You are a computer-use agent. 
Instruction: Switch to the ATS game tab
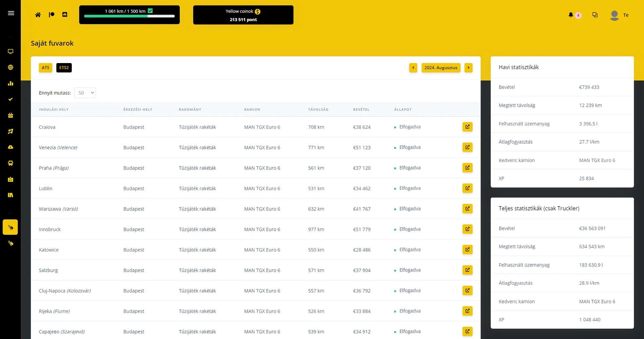pyautogui.click(x=45, y=68)
